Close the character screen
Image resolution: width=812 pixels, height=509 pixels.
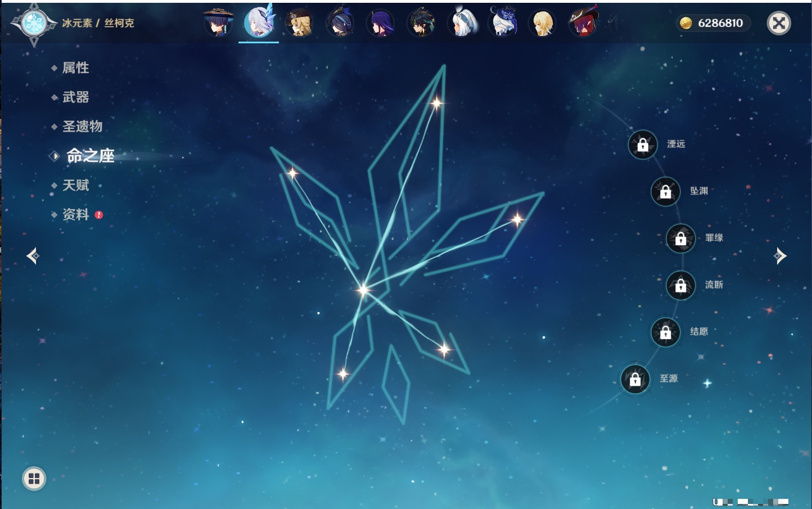(779, 23)
